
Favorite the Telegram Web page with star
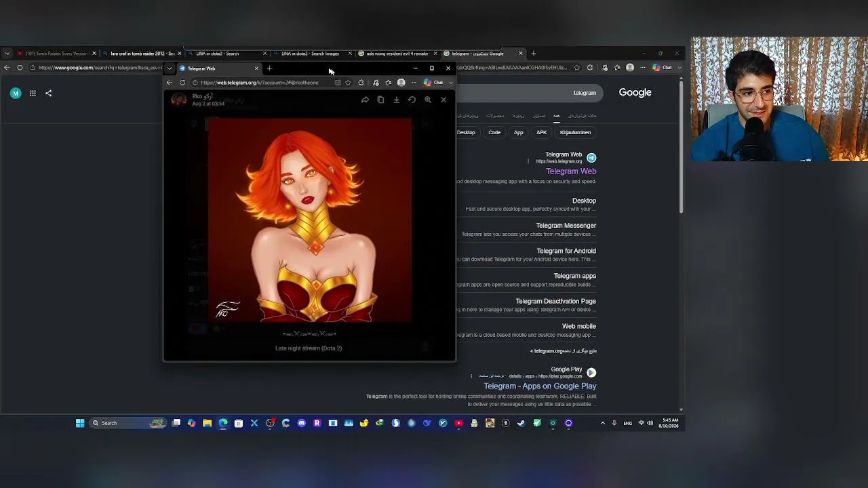click(x=348, y=83)
